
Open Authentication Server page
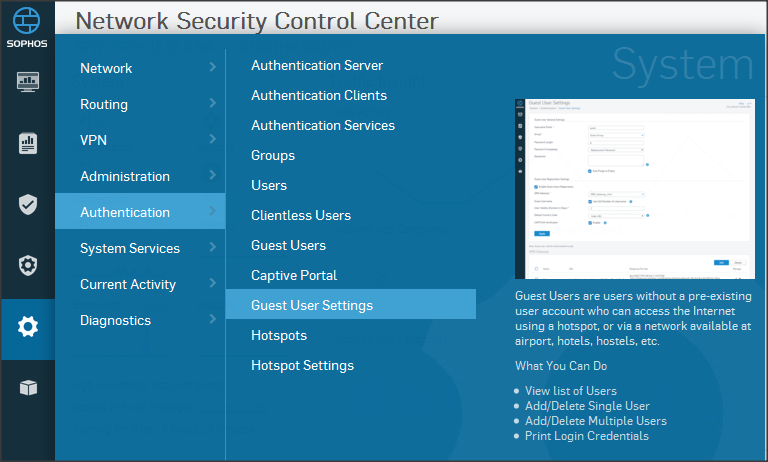[317, 65]
